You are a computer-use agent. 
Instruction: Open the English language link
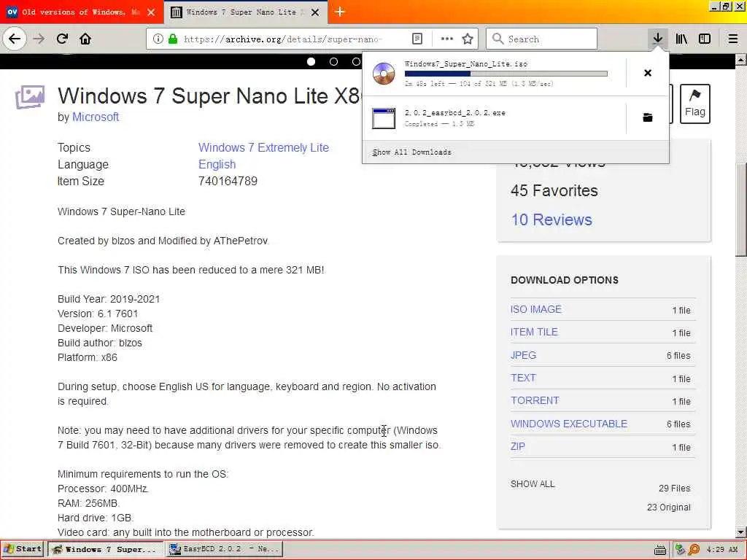coord(217,164)
